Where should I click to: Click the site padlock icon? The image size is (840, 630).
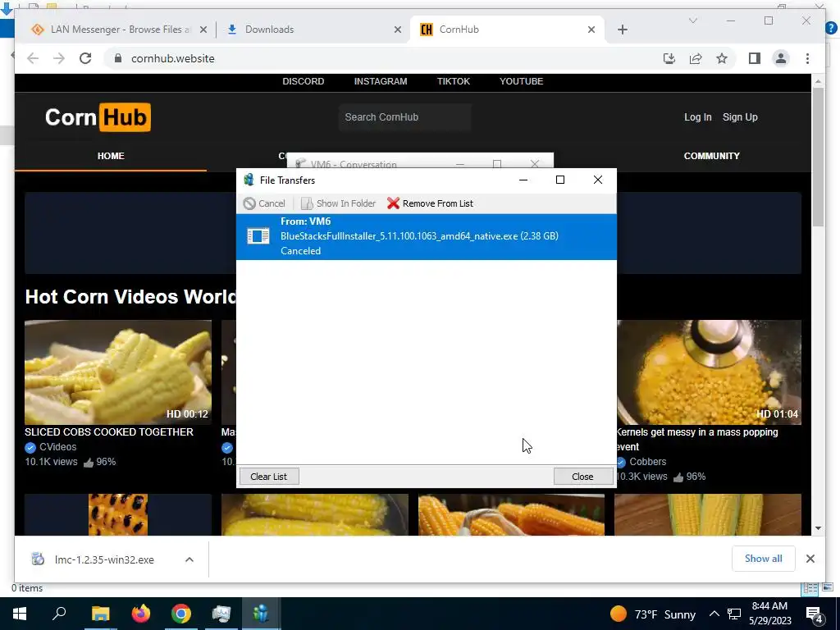[x=118, y=58]
